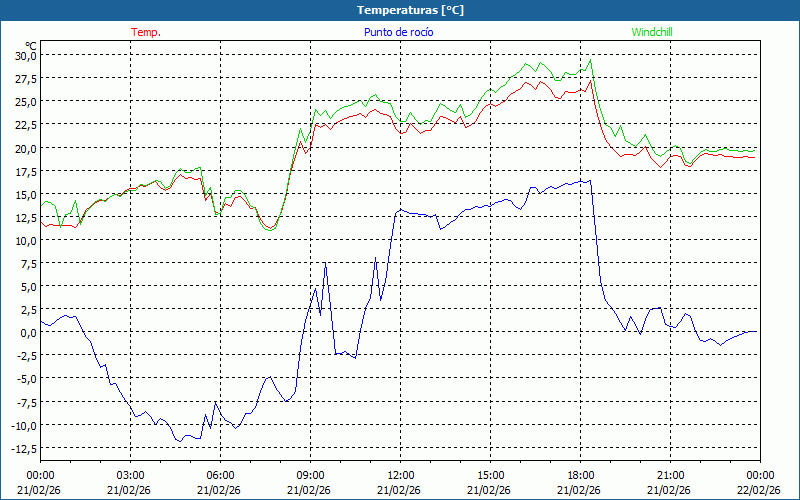This screenshot has width=800, height=500.
Task: Click the 25,0 y-axis label
Action: click(25, 102)
